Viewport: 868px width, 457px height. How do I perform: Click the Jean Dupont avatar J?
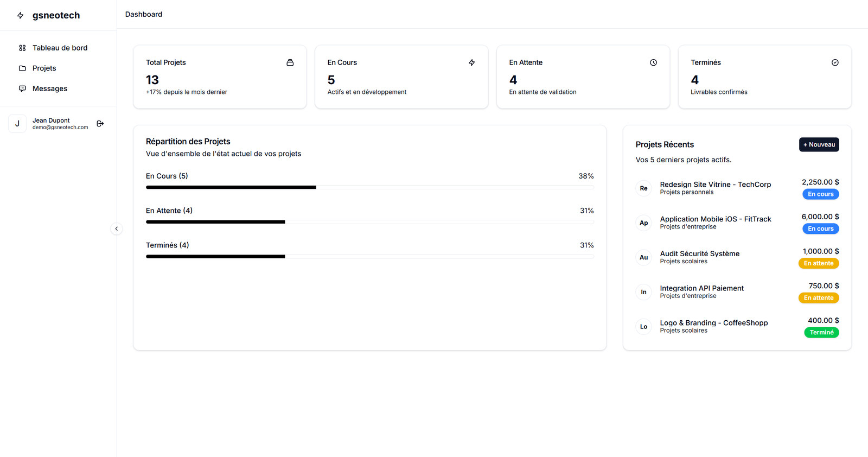pyautogui.click(x=17, y=124)
